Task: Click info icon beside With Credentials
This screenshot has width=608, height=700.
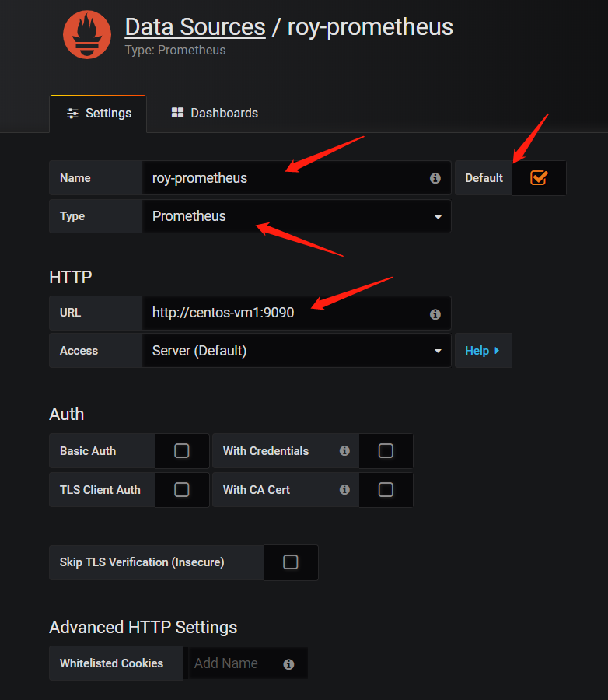Action: (344, 451)
